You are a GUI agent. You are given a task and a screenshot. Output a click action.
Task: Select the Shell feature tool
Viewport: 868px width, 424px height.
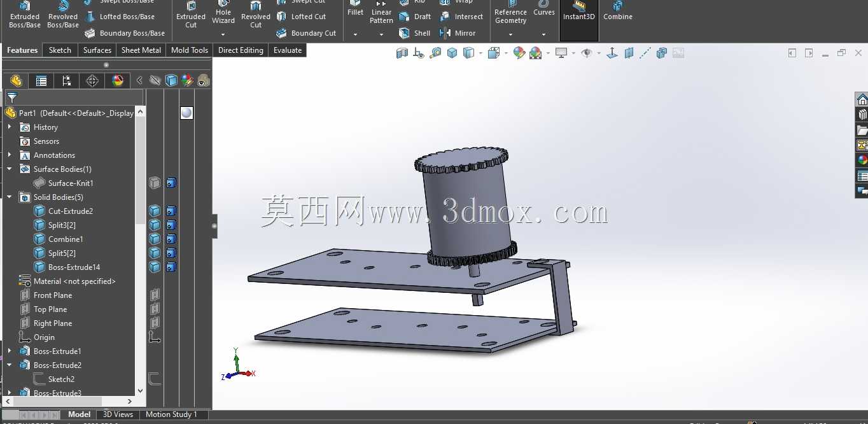[x=415, y=33]
